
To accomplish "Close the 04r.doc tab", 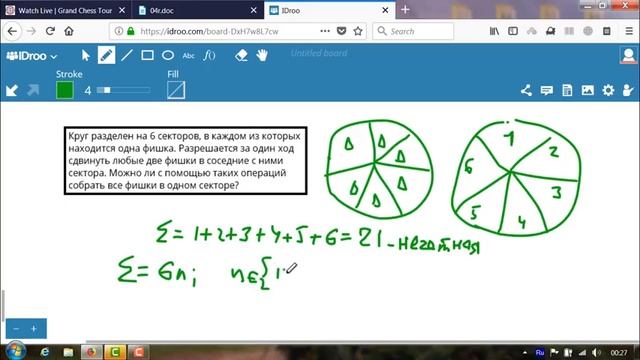I will coord(253,11).
